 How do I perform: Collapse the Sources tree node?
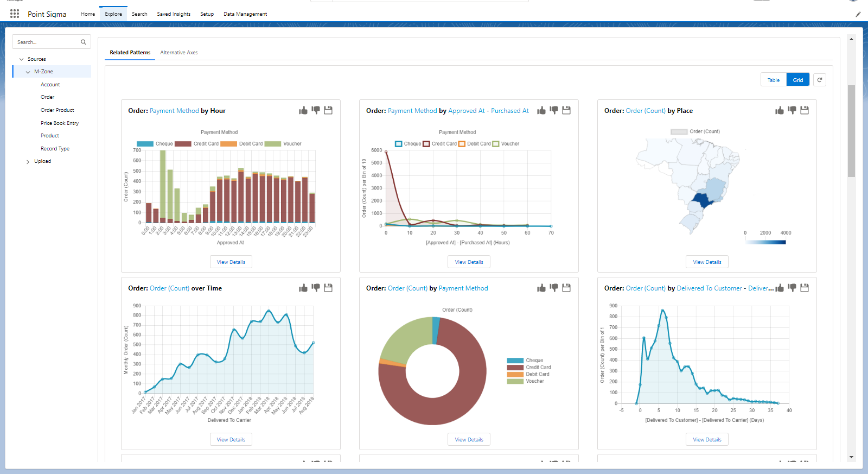[x=22, y=59]
